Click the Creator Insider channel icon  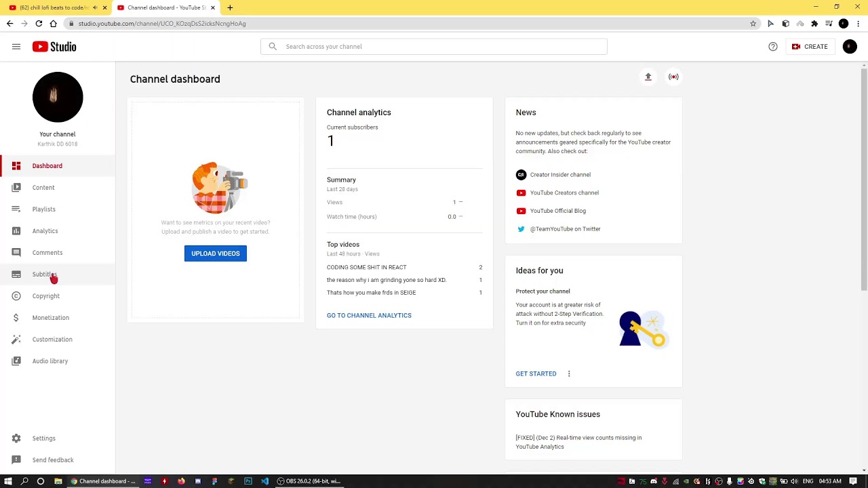pos(521,175)
